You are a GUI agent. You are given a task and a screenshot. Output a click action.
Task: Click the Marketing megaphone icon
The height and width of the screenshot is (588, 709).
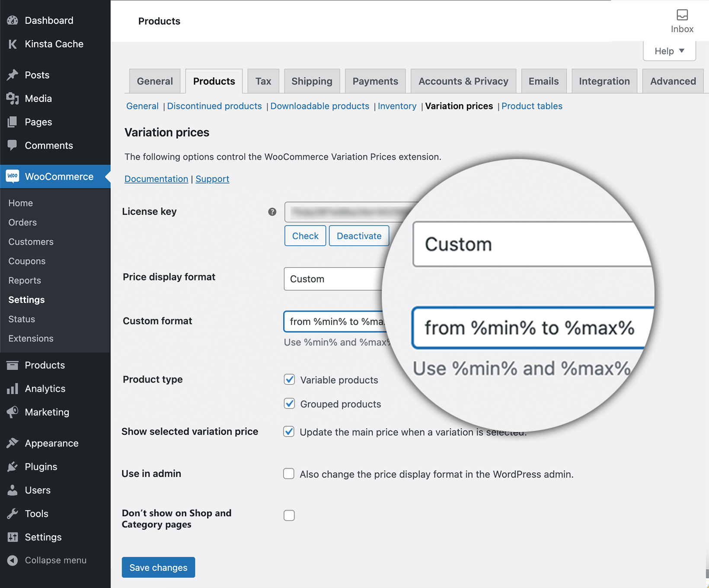pos(13,412)
